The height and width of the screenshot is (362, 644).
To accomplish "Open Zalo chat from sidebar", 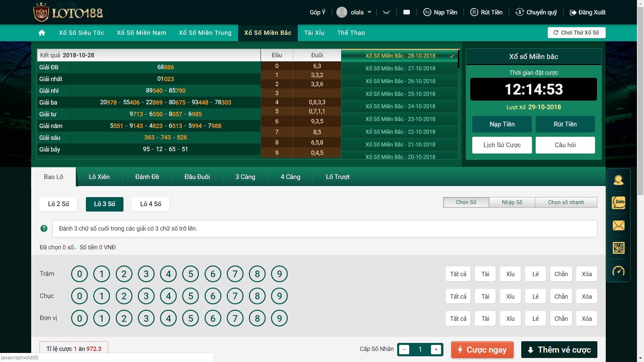I will click(x=619, y=202).
